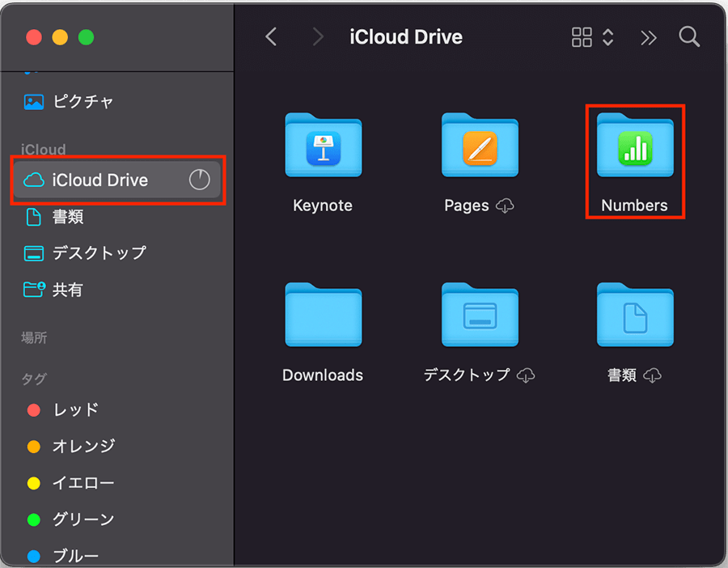Go forward with the right chevron
The image size is (728, 568).
[x=318, y=36]
